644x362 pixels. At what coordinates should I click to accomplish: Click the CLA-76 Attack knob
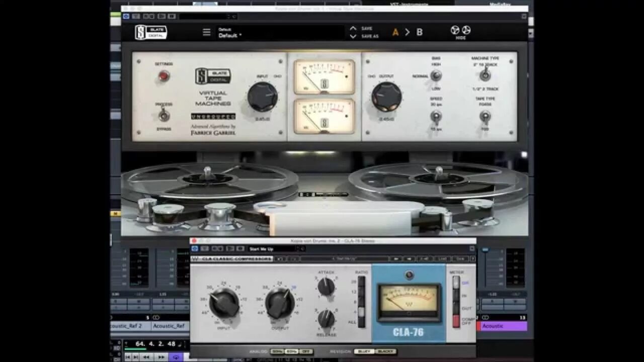326,287
